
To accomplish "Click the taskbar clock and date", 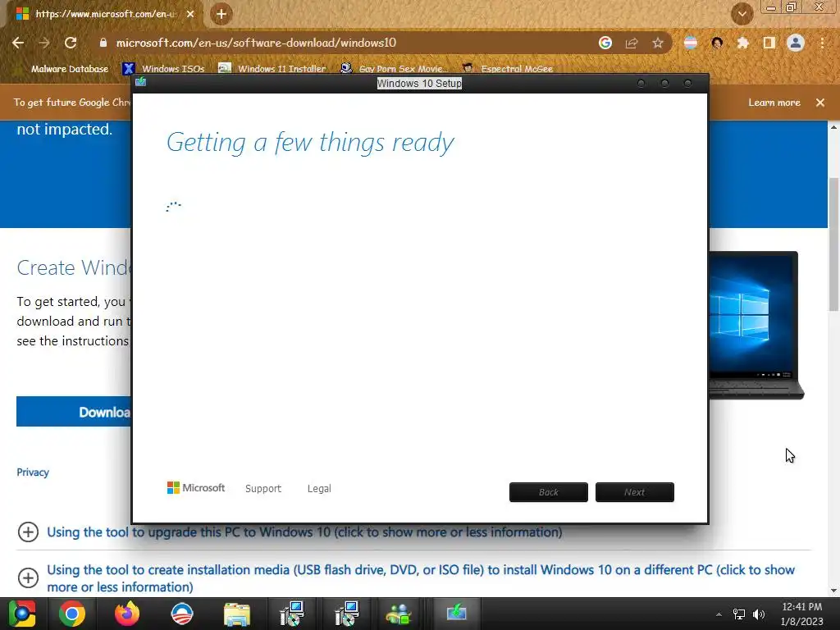I will (801, 614).
